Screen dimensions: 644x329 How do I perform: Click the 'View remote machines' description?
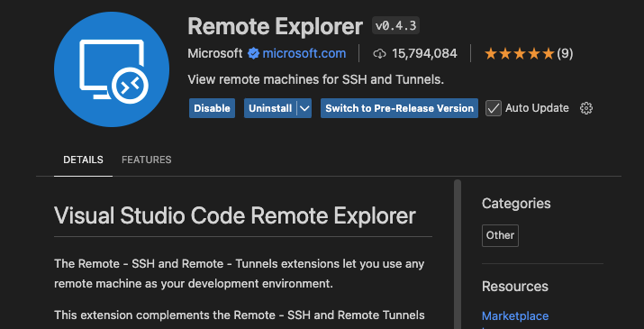tap(316, 79)
